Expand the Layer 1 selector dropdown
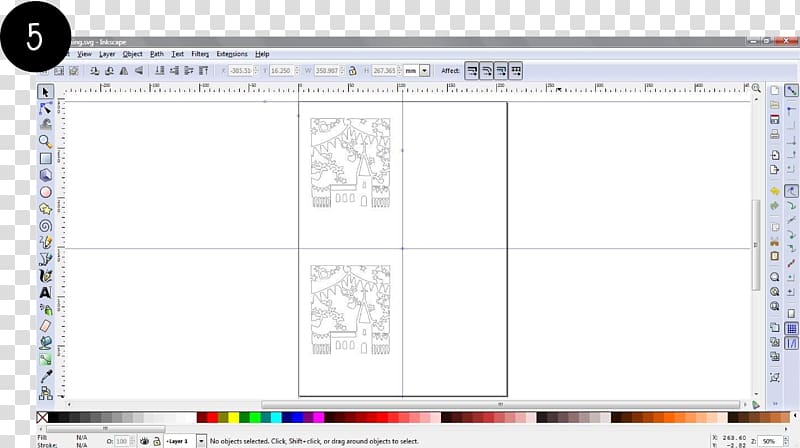This screenshot has height=448, width=800. pyautogui.click(x=201, y=440)
